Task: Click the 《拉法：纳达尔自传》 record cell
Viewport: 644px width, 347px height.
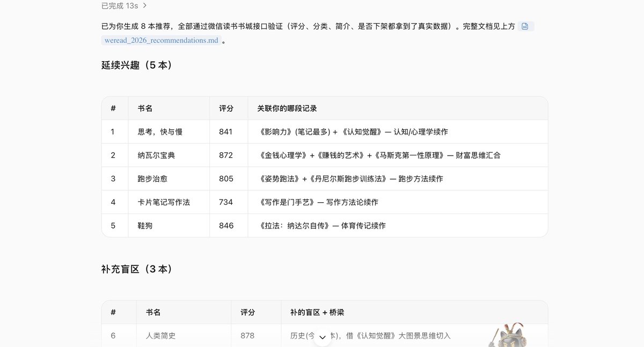Action: [322, 226]
